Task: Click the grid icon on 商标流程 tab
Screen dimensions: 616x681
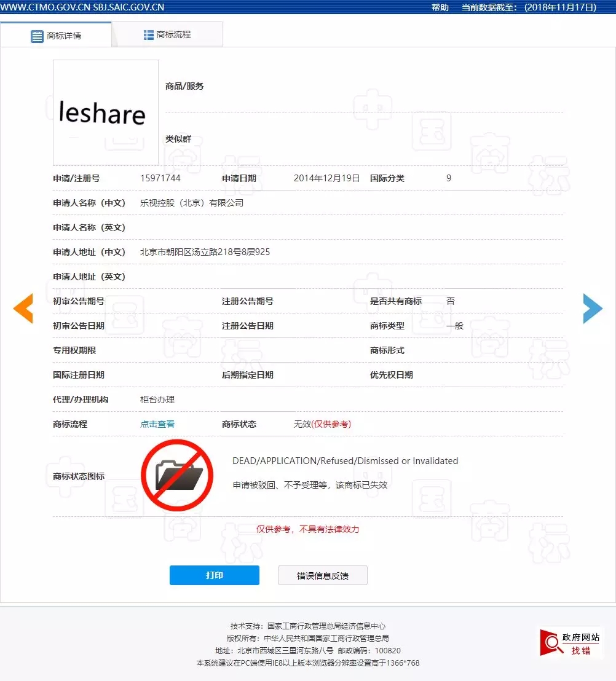Action: coord(148,35)
